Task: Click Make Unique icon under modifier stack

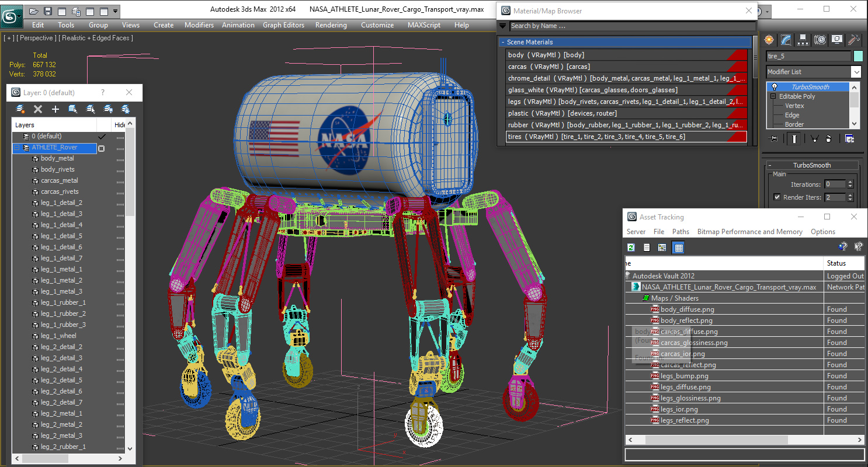Action: click(x=814, y=139)
